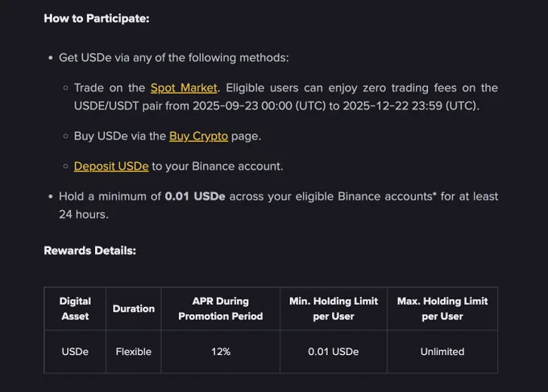Click the 0.01 USDe minimum cell
This screenshot has width=548, height=392.
click(x=334, y=352)
